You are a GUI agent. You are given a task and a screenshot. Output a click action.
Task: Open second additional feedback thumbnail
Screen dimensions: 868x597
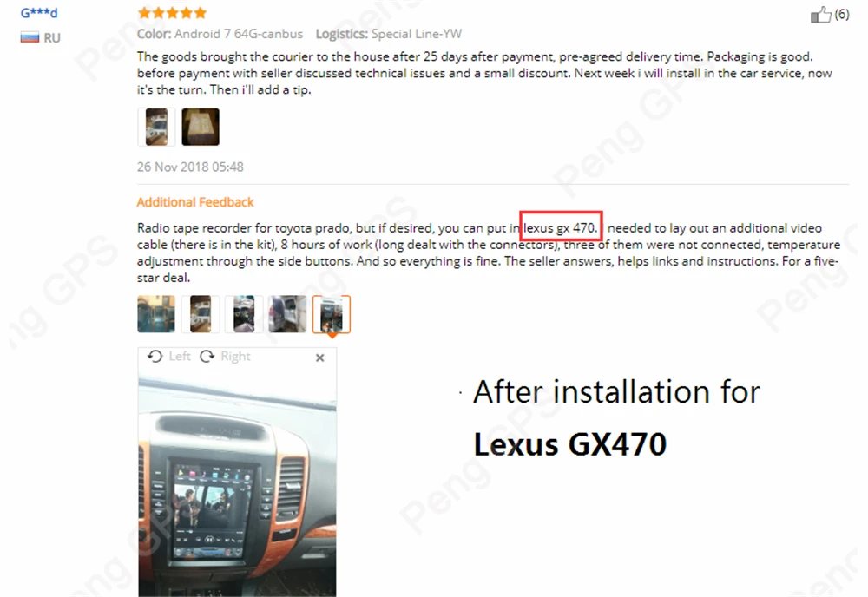pyautogui.click(x=201, y=314)
